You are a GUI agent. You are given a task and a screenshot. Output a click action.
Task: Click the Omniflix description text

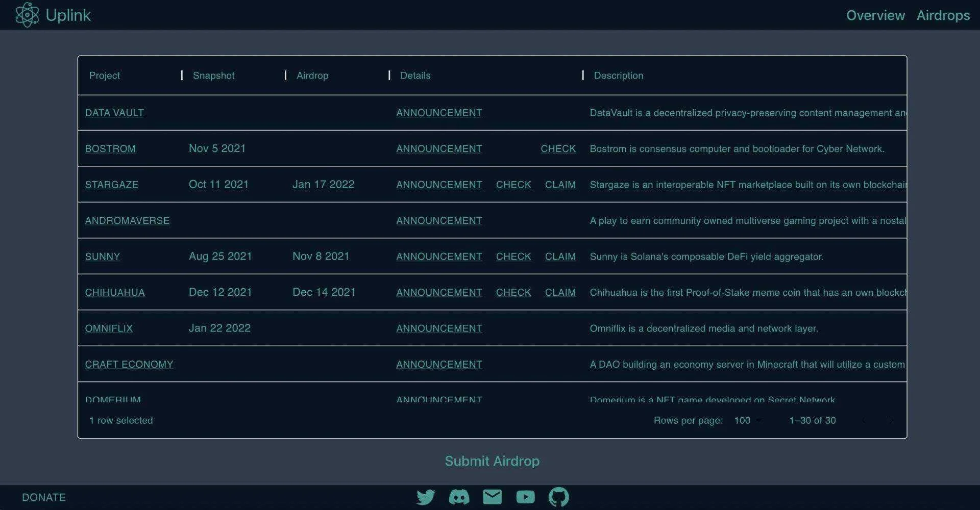pyautogui.click(x=704, y=328)
